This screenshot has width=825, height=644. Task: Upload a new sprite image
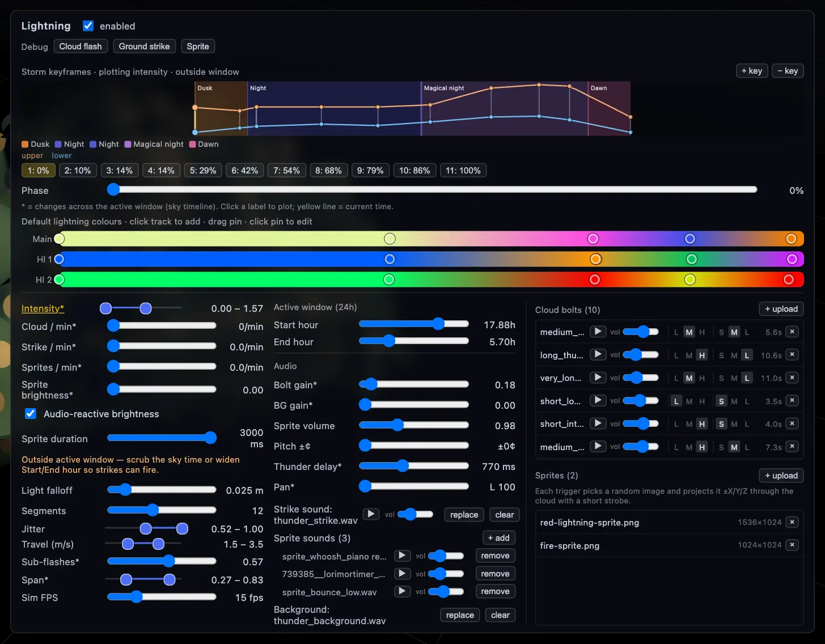coord(781,476)
